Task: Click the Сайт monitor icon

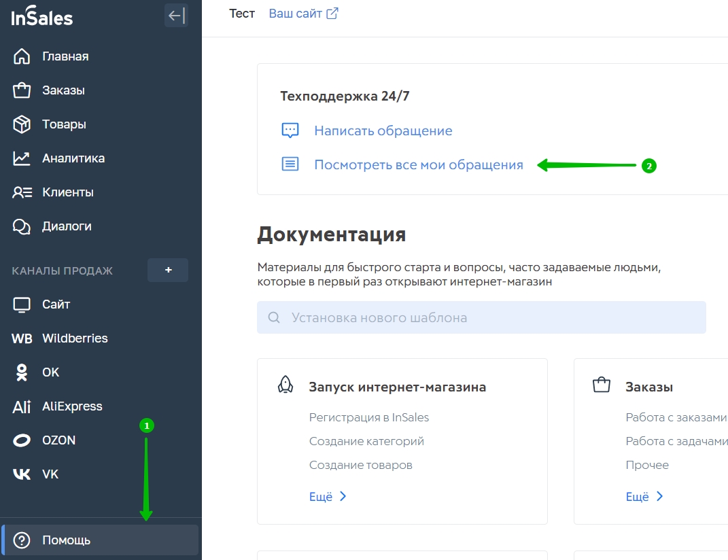Action: click(21, 304)
